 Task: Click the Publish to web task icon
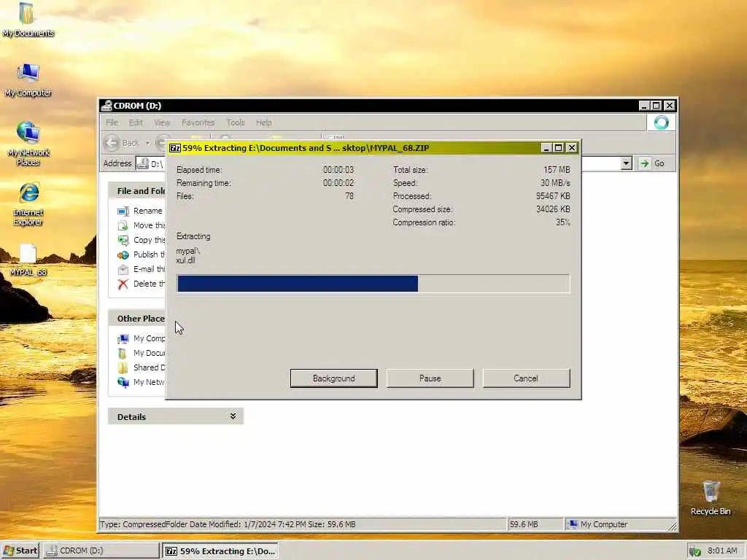coord(123,255)
